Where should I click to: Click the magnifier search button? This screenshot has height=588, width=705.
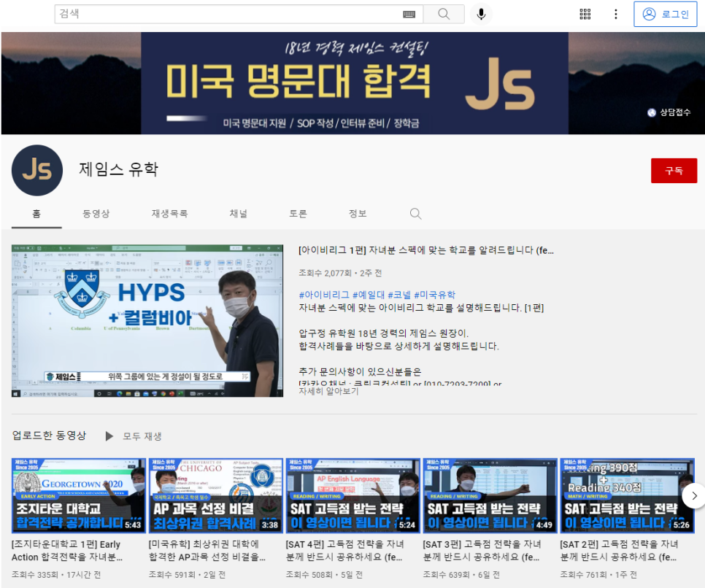[x=444, y=14]
